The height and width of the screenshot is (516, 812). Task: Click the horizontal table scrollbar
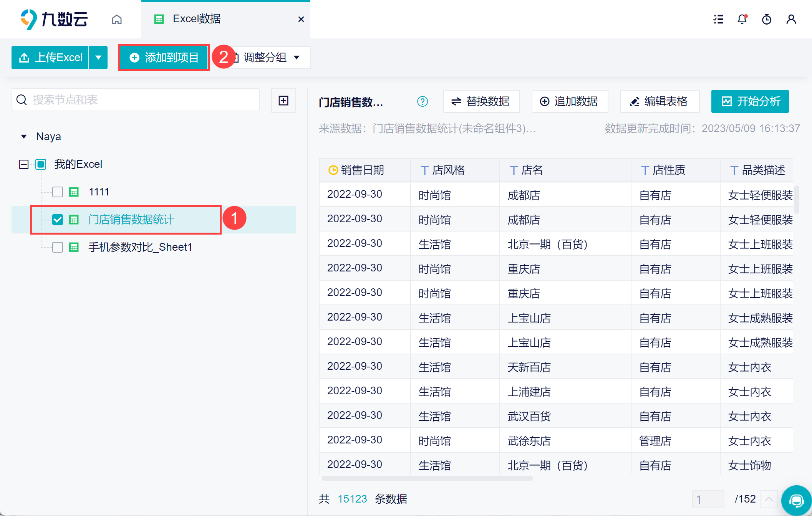[427, 478]
